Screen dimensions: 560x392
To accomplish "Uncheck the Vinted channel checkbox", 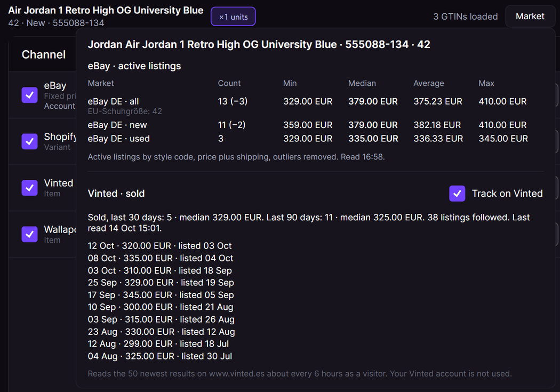I will tap(30, 188).
